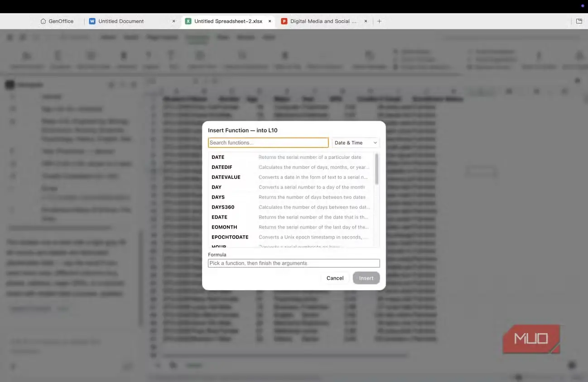The height and width of the screenshot is (382, 588).
Task: Pick the EPOCHTODATE function
Action: 291,237
